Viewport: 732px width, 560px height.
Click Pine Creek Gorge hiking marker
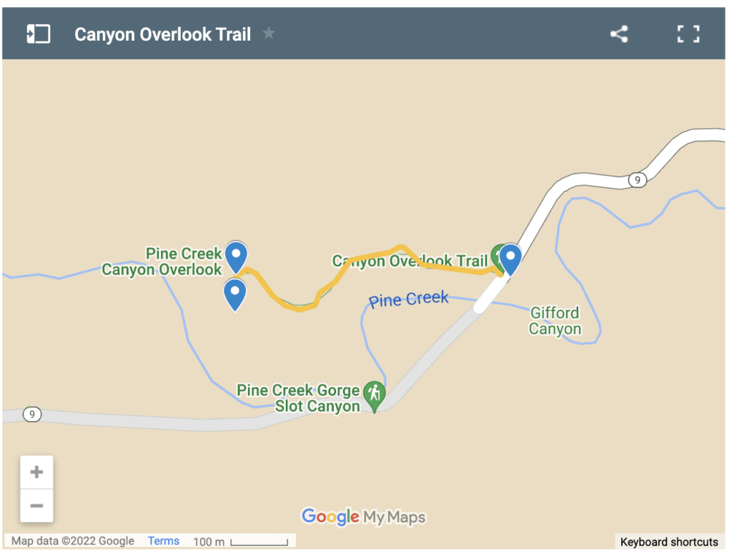[375, 396]
